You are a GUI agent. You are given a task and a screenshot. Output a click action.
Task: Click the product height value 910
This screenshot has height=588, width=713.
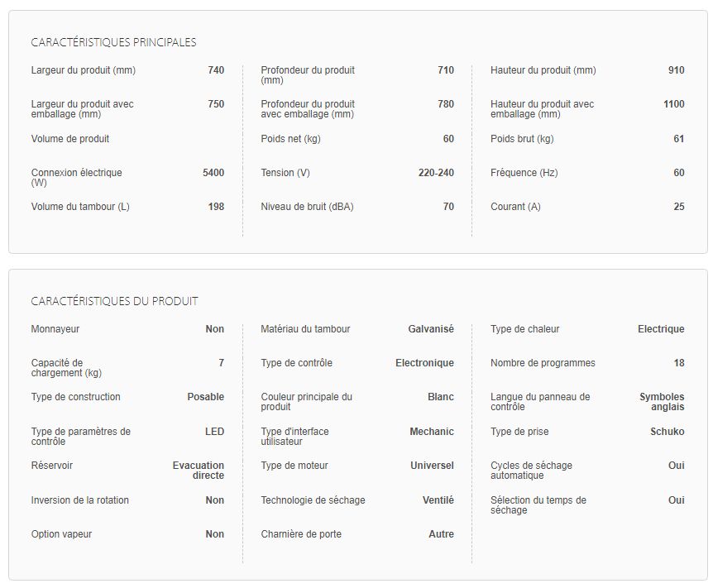tap(676, 70)
